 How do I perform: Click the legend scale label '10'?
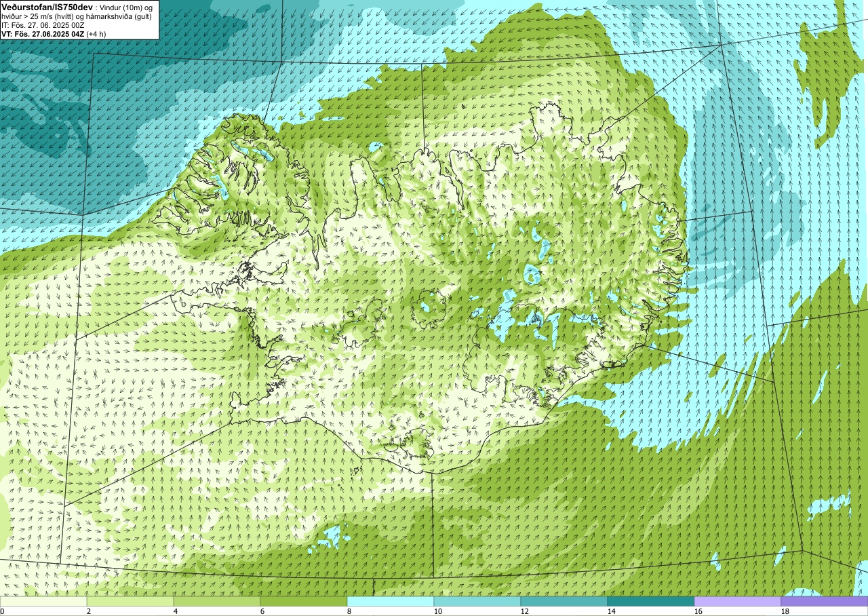(x=438, y=611)
